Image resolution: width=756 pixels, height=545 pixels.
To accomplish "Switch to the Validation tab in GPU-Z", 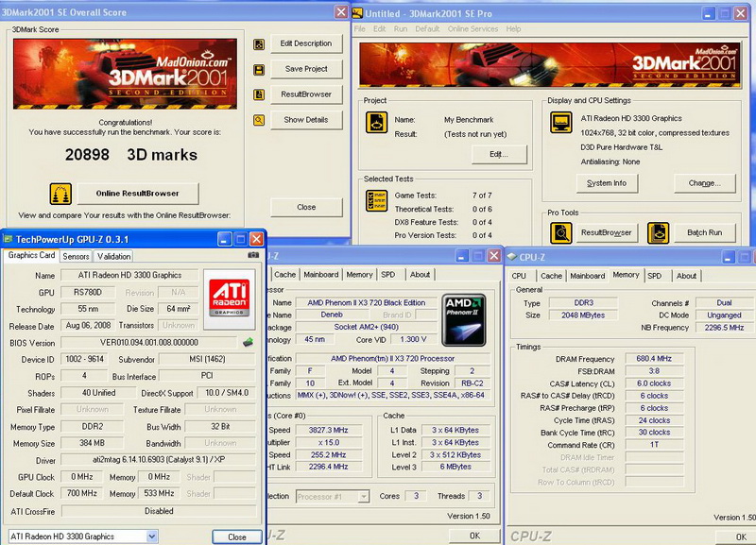I will point(113,256).
